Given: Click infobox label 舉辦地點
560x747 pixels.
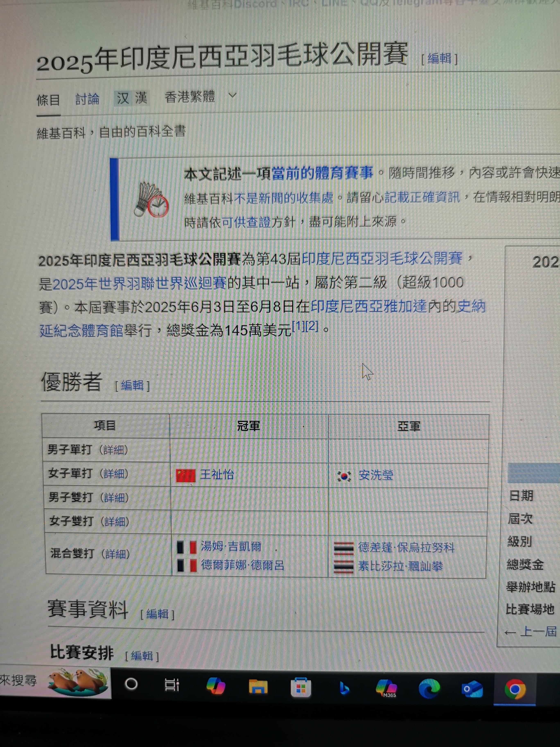Looking at the screenshot, I should (x=530, y=587).
